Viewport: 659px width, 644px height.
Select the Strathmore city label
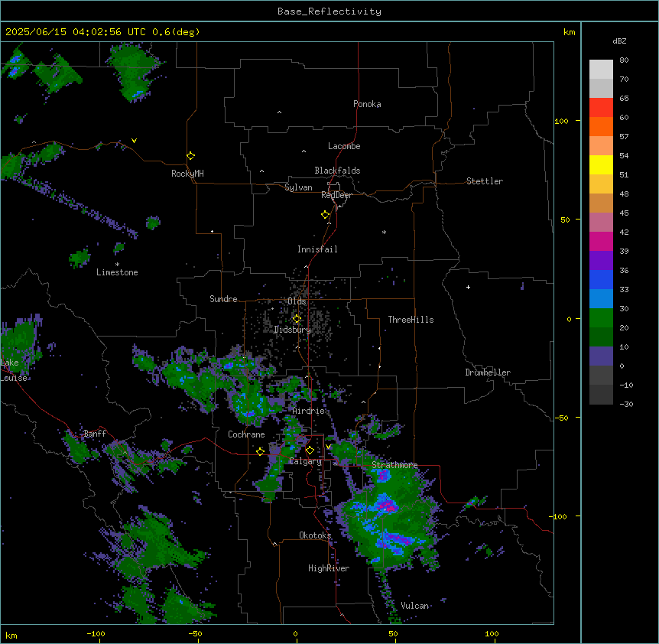click(x=394, y=465)
